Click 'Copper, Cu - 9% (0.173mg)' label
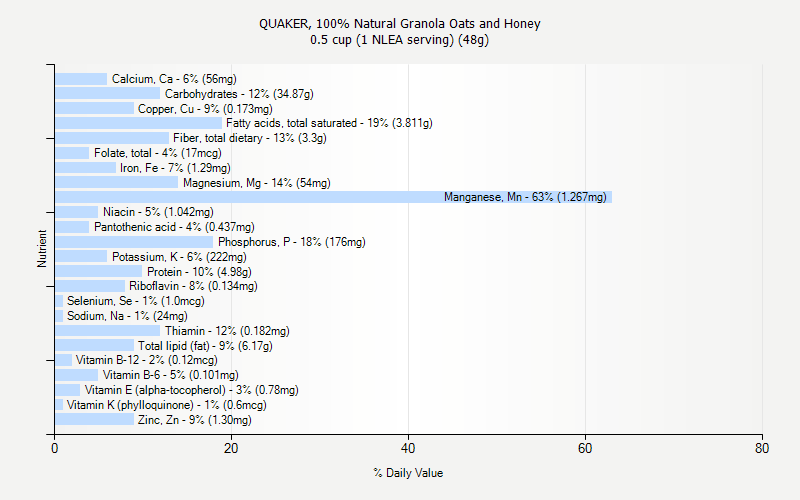The width and height of the screenshot is (800, 500). coord(205,109)
